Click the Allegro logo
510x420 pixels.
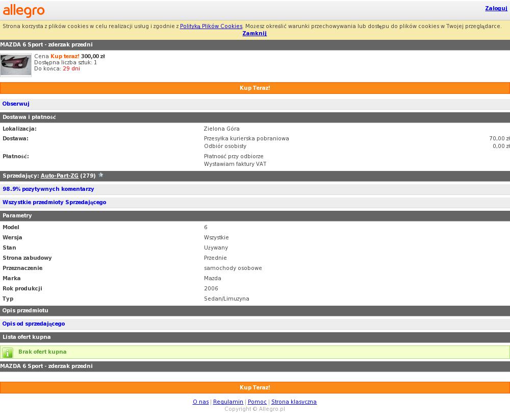pos(24,10)
